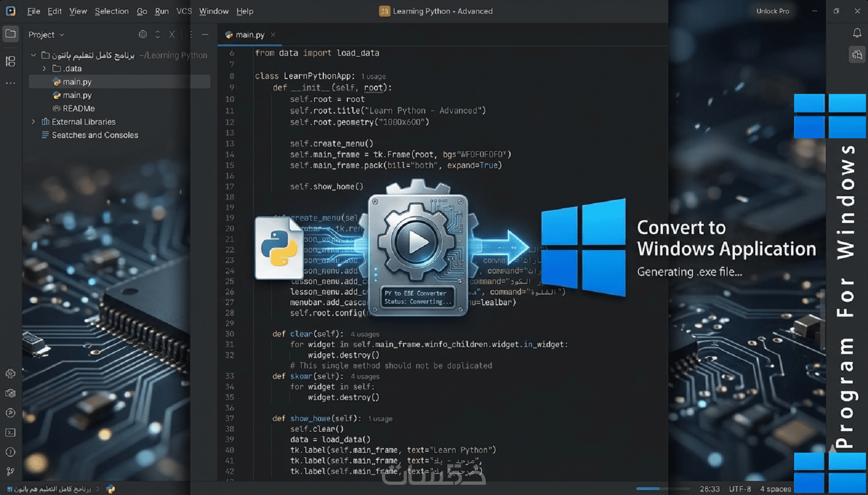Hide the Project panel with the dash icon
868x495 pixels.
205,35
